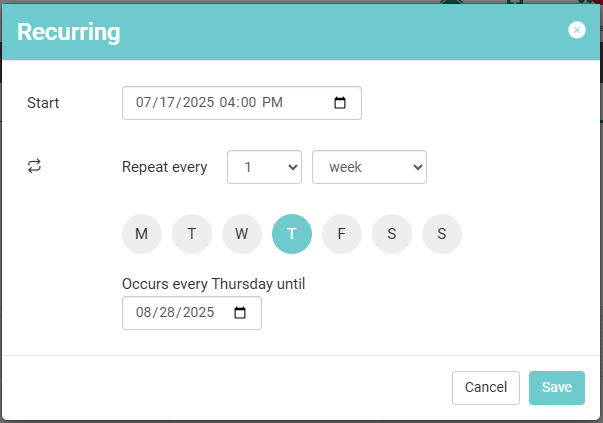Toggle the Wednesday (W) day button
This screenshot has width=603, height=423.
coord(242,234)
